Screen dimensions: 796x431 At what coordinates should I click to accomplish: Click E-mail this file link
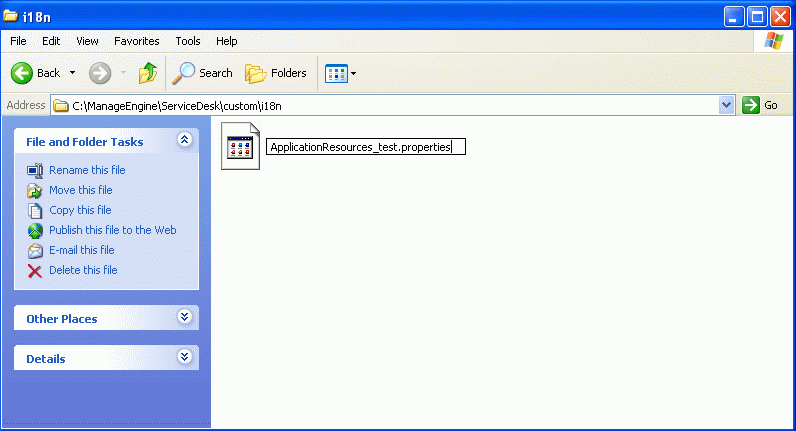point(82,250)
